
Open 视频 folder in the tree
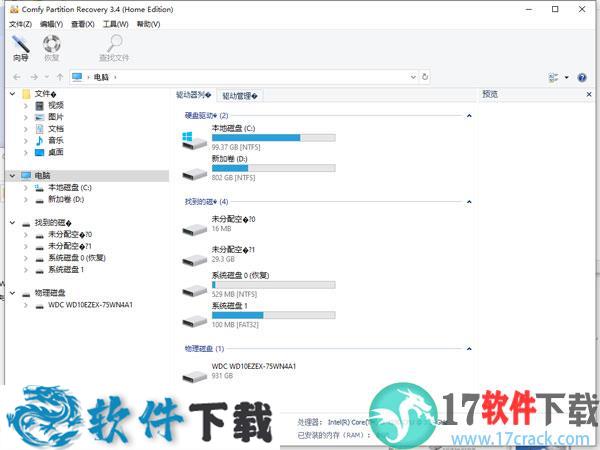pos(55,105)
